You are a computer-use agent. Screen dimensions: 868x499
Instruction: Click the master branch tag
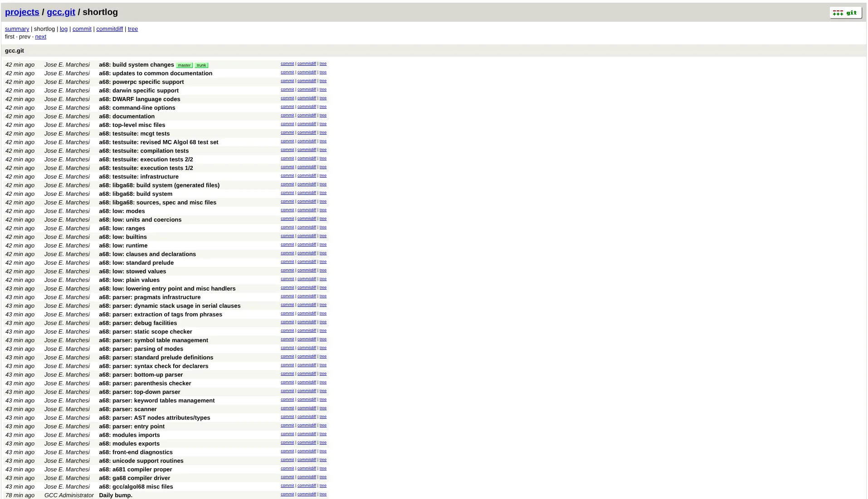point(184,65)
